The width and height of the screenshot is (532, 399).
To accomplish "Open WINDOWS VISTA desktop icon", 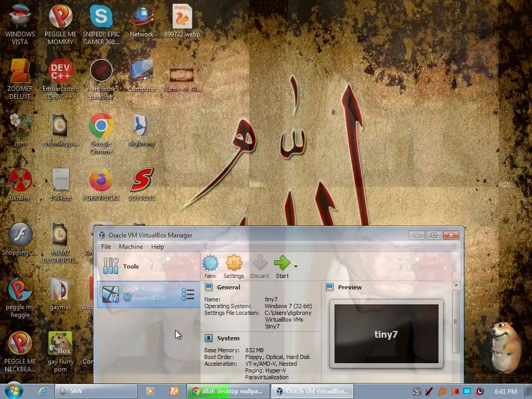I will 20,24.
